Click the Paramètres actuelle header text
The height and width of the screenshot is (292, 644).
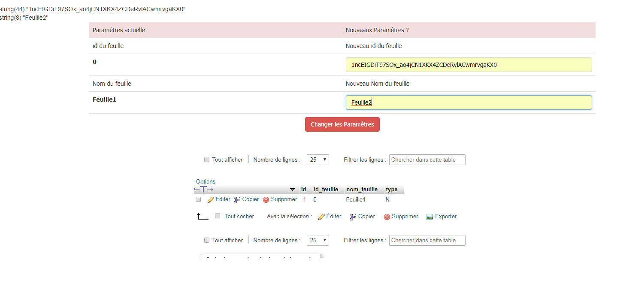click(x=119, y=30)
